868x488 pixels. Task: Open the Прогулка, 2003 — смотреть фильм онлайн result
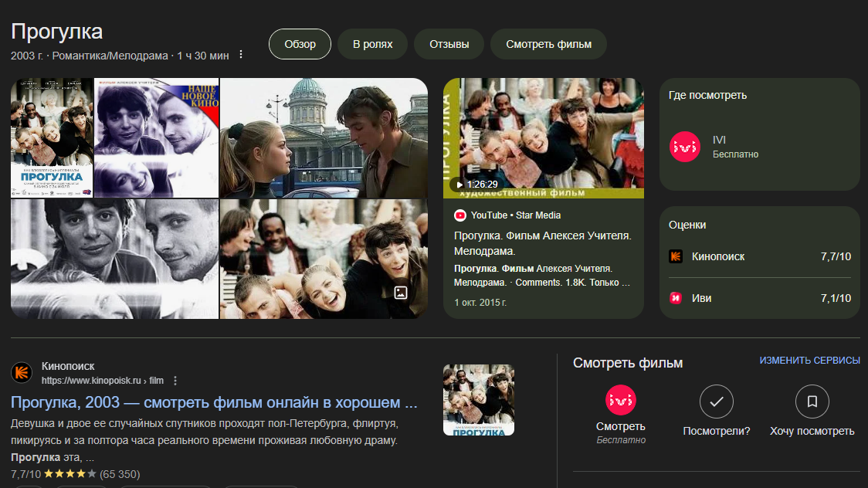click(214, 402)
